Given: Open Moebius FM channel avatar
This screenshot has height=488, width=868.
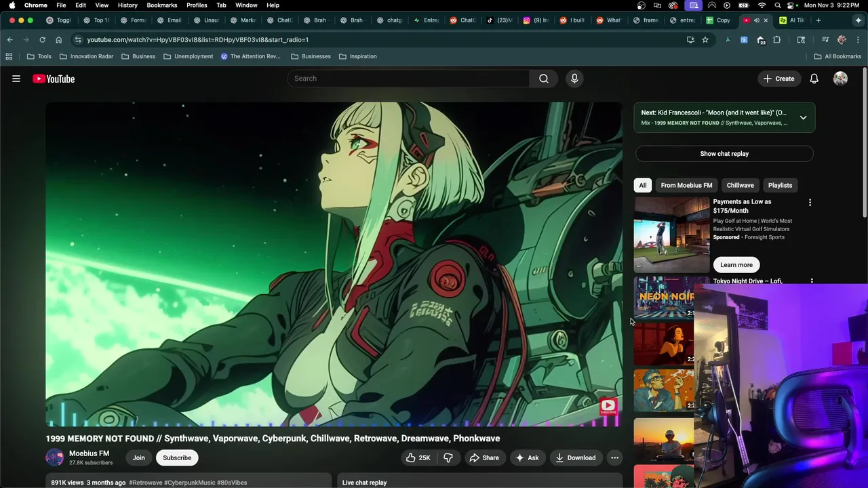Looking at the screenshot, I should point(54,457).
